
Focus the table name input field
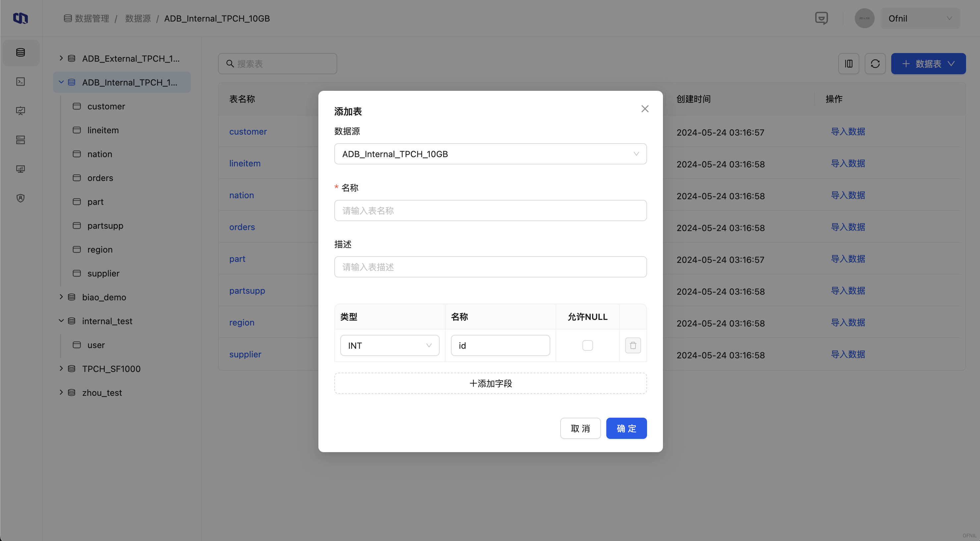(490, 210)
